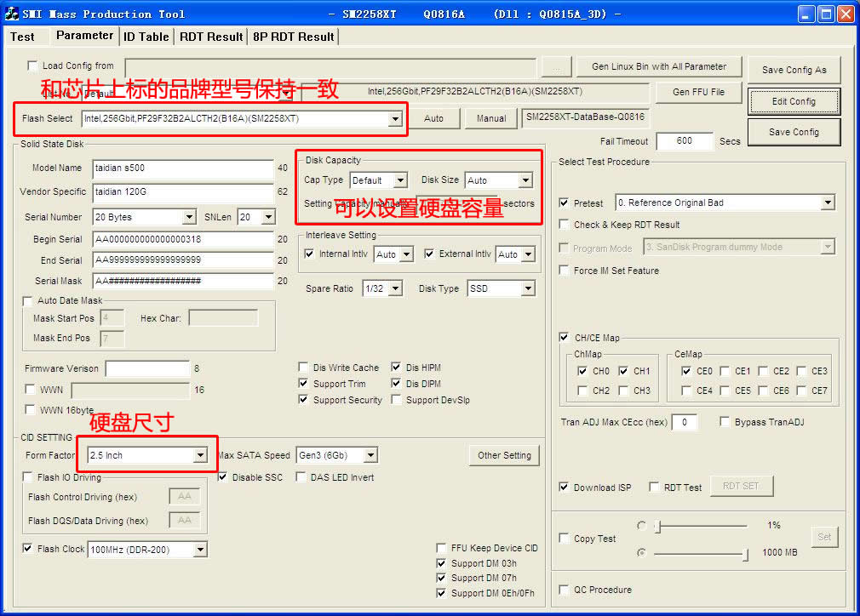Viewport: 860px width, 616px height.
Task: Click the Edit Config button
Action: tap(794, 101)
